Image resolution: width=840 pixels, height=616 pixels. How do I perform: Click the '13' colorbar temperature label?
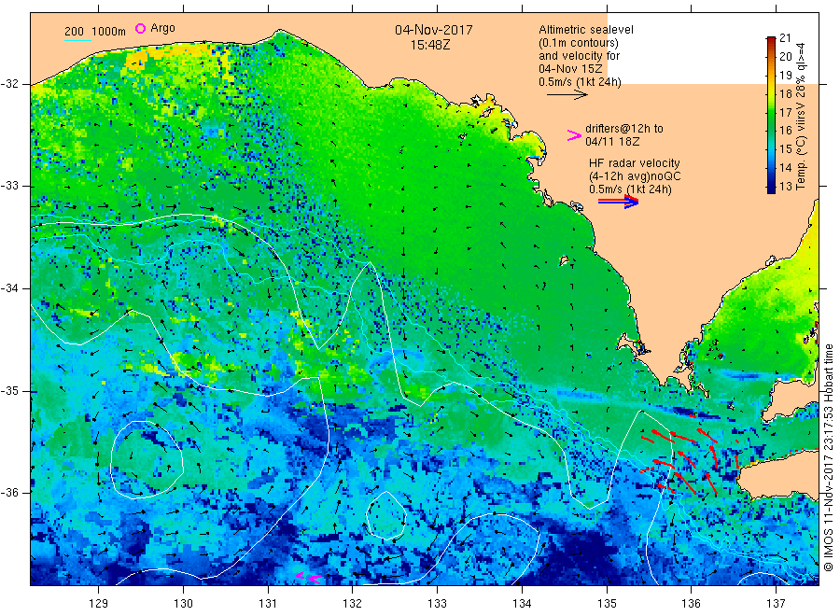785,187
